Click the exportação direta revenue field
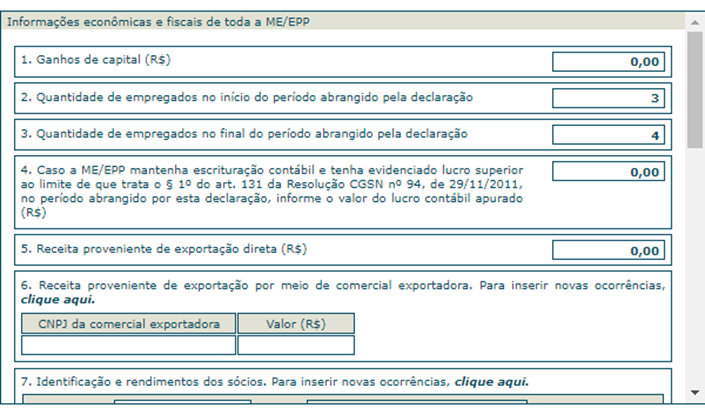Viewport: 705px width, 408px height. tap(608, 250)
